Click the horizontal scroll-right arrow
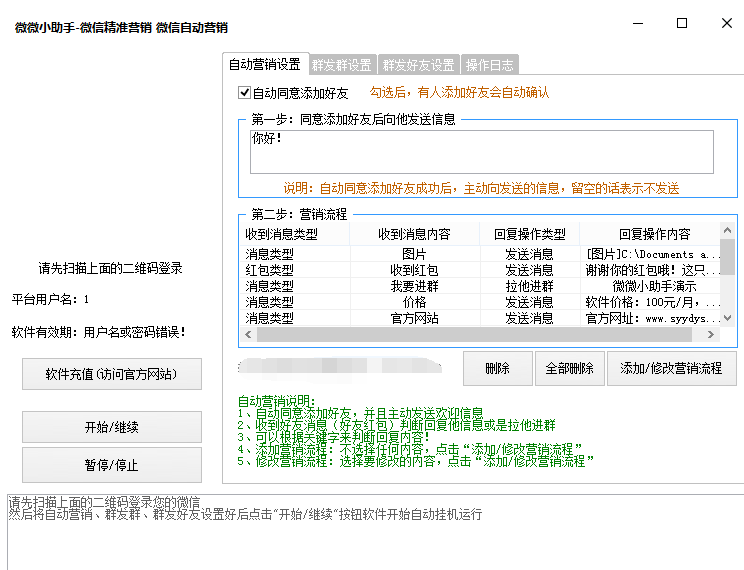744x570 pixels. click(710, 334)
